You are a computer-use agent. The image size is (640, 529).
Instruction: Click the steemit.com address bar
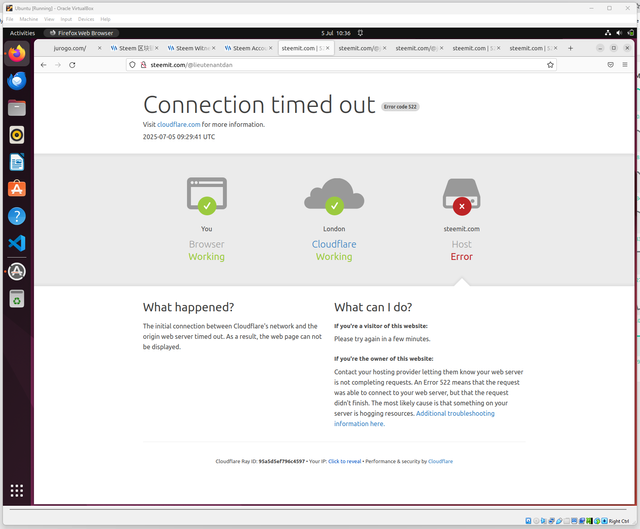coord(341,65)
